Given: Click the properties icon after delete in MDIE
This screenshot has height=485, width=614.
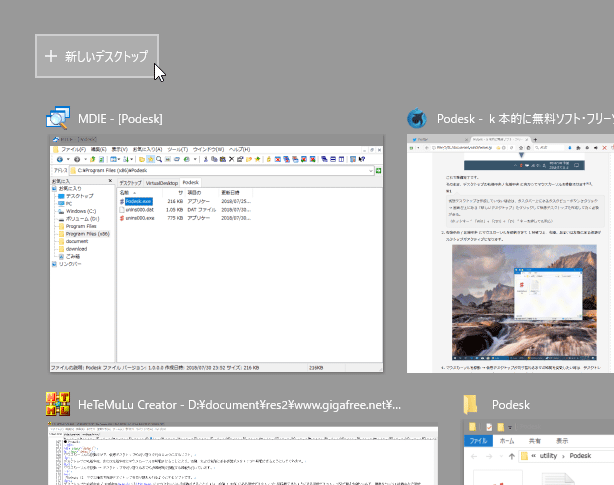Looking at the screenshot, I should [240, 159].
